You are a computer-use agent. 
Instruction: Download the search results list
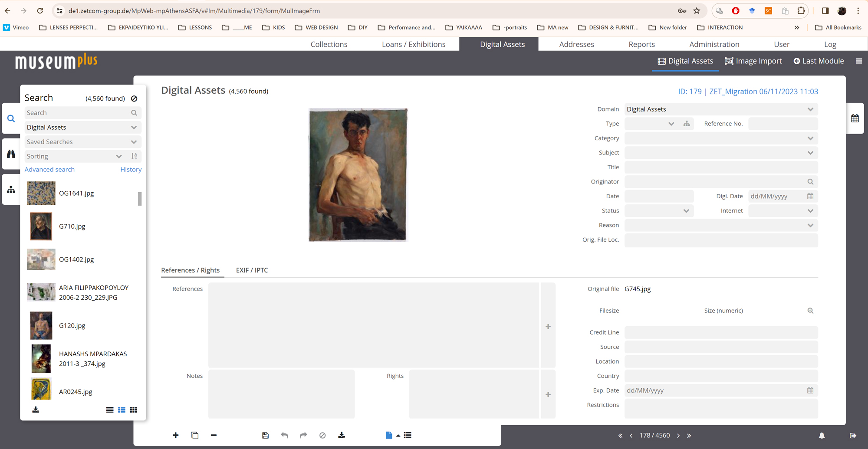36,410
